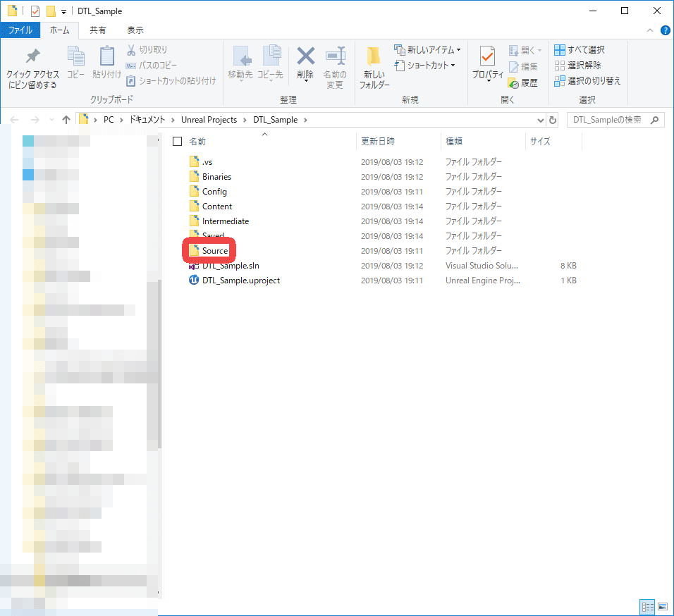Switch to large icons view in status bar
Image resolution: width=674 pixels, height=616 pixels.
663,606
